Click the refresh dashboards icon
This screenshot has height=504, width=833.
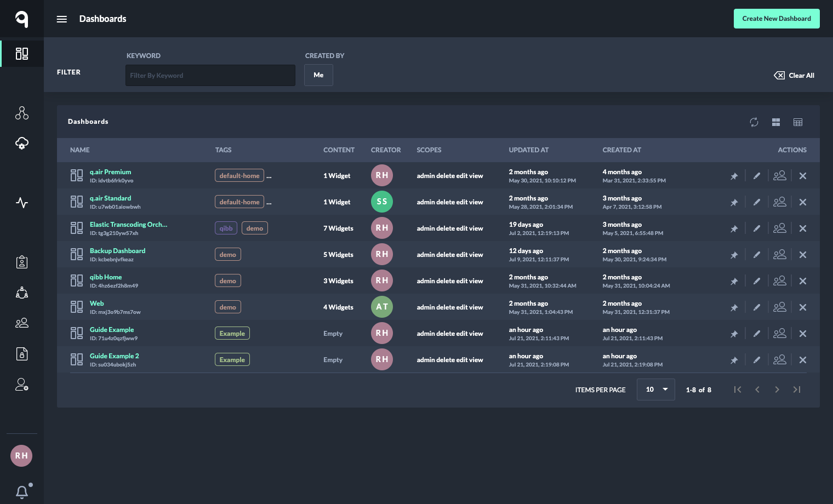pyautogui.click(x=754, y=122)
